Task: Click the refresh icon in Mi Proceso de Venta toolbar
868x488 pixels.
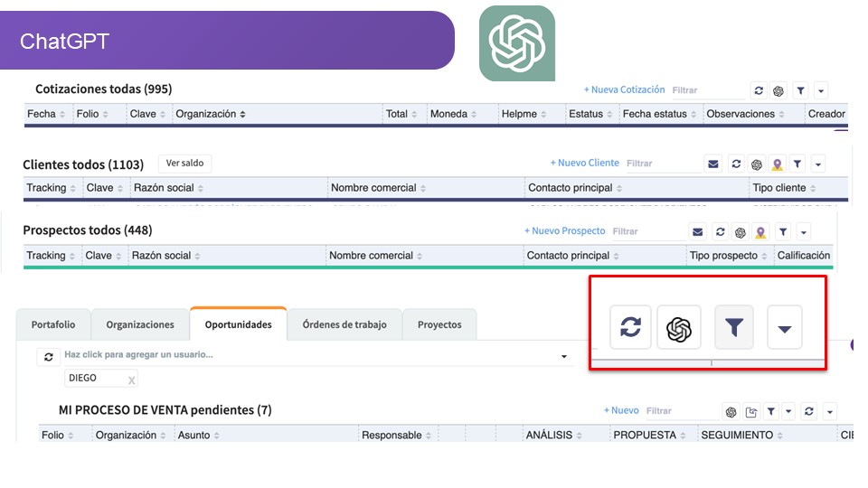Action: coord(808,411)
